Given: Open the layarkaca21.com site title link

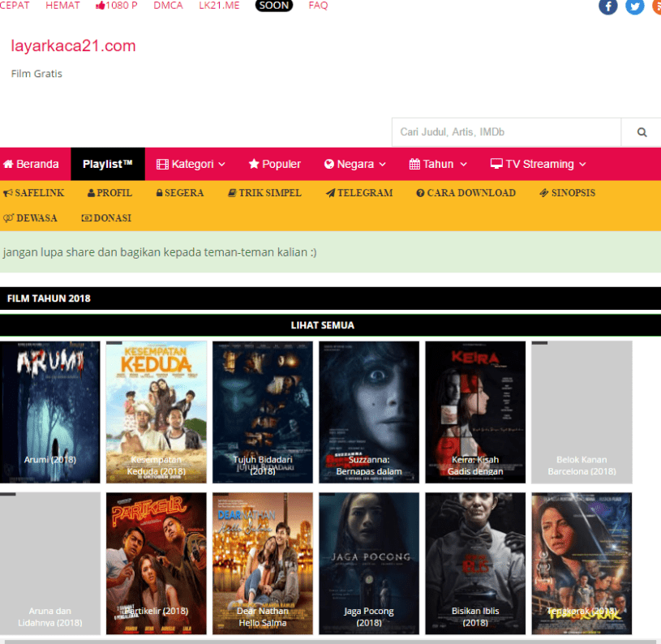Looking at the screenshot, I should (x=73, y=46).
